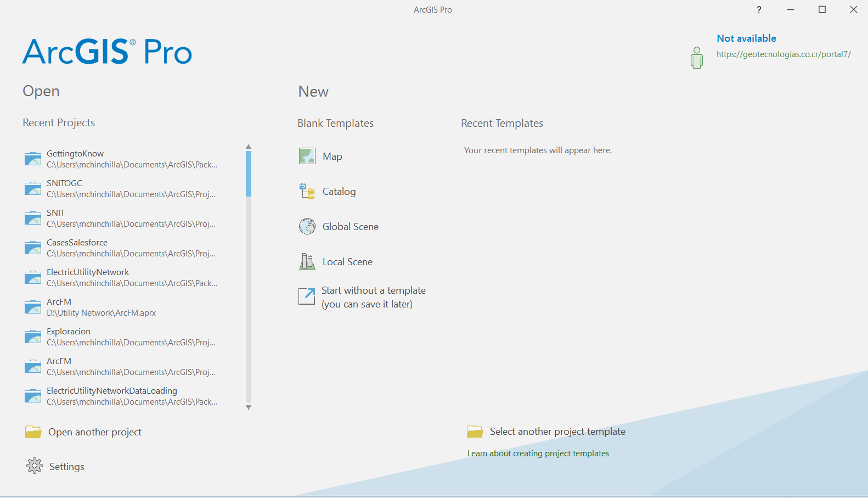Click the Catalog template icon

pyautogui.click(x=307, y=191)
